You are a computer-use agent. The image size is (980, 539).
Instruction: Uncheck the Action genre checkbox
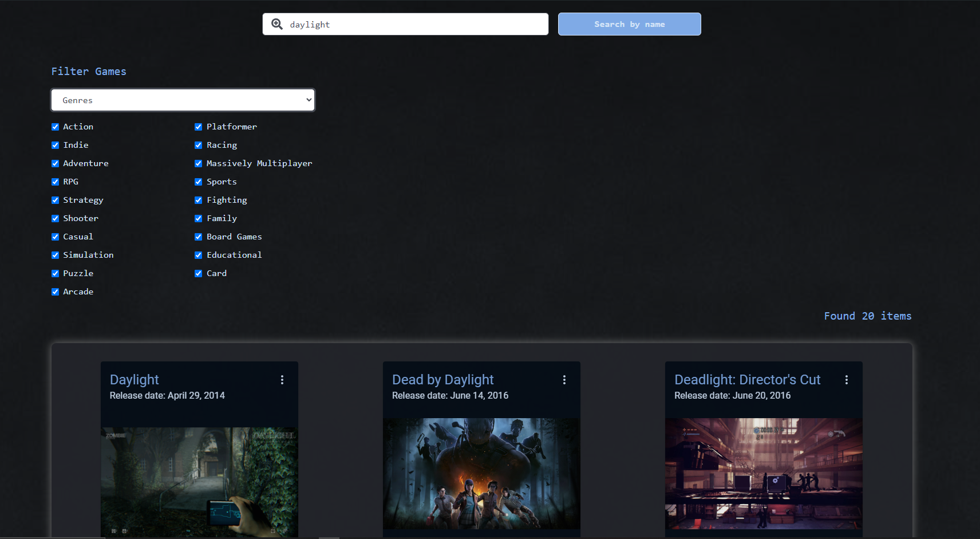[x=56, y=127]
